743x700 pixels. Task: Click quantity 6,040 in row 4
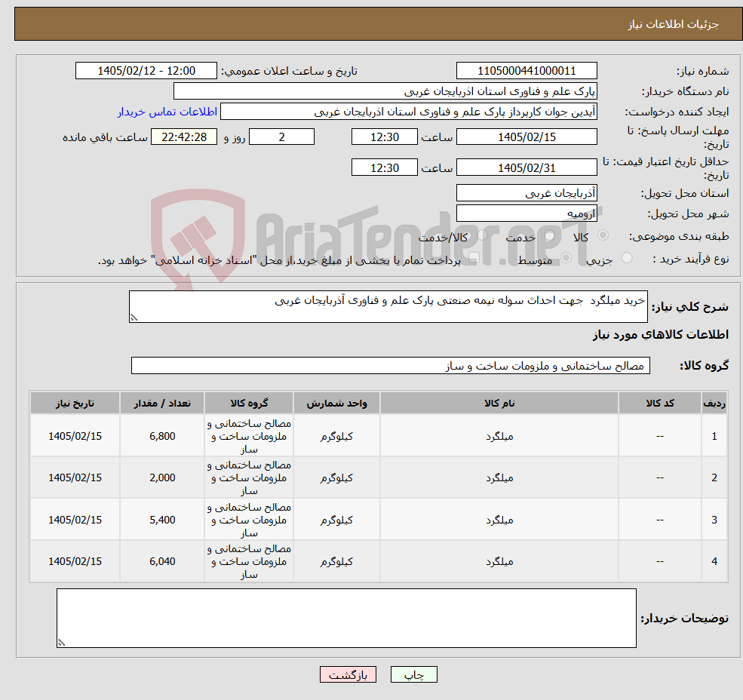point(162,561)
